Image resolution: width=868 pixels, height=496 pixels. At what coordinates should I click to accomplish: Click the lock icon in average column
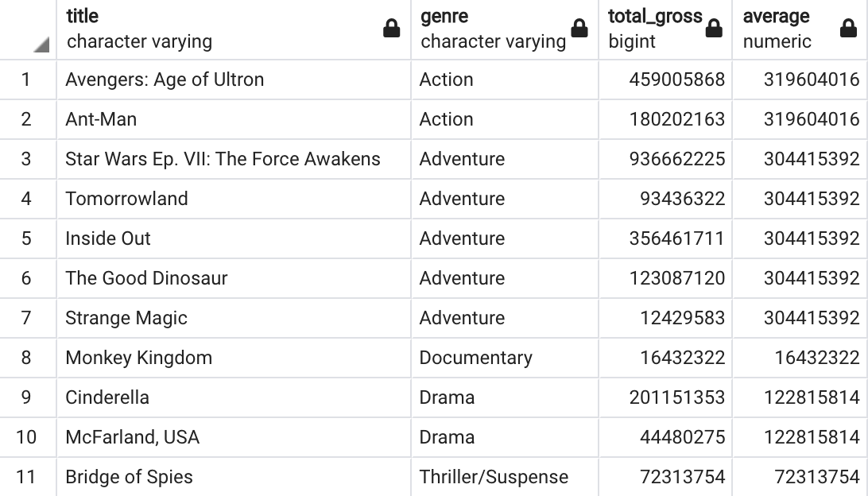point(848,29)
